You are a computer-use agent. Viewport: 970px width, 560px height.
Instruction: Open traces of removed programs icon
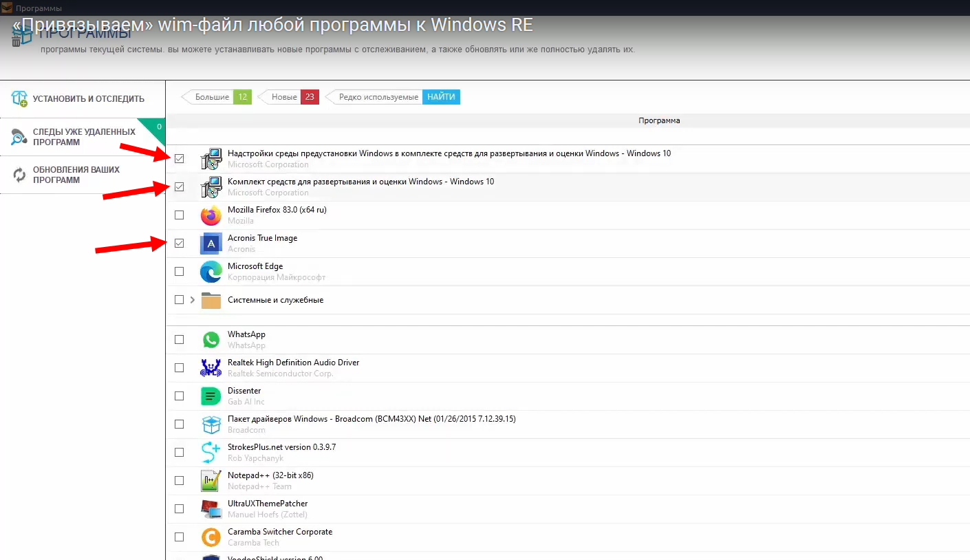[19, 137]
